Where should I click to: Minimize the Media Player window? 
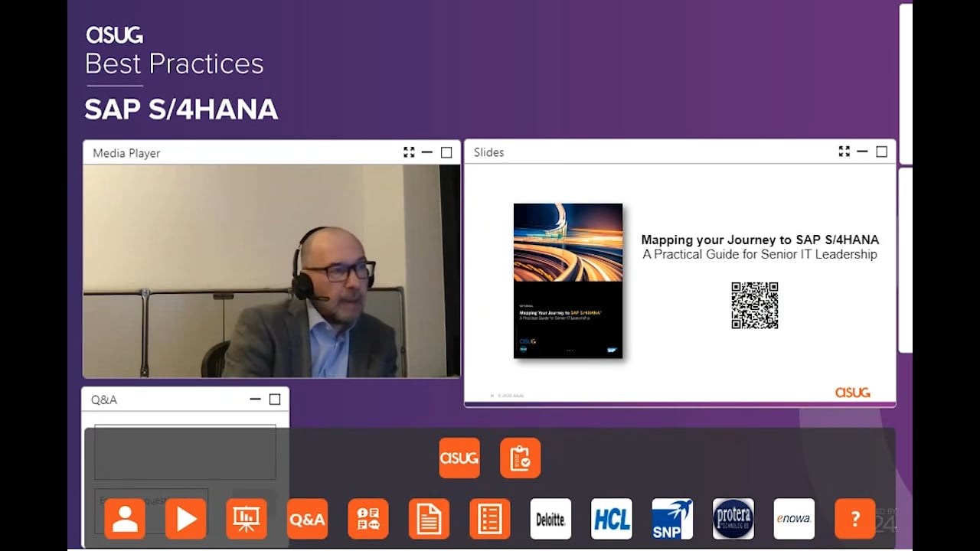(x=427, y=152)
